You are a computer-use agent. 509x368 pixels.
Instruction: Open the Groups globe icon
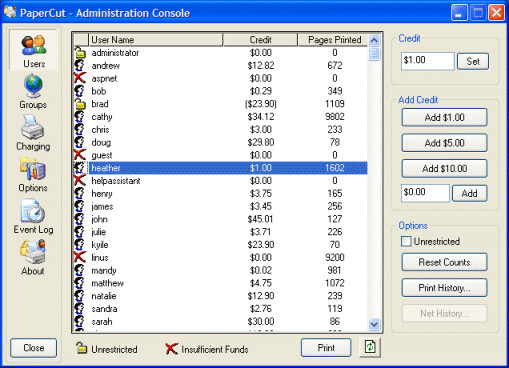33,86
